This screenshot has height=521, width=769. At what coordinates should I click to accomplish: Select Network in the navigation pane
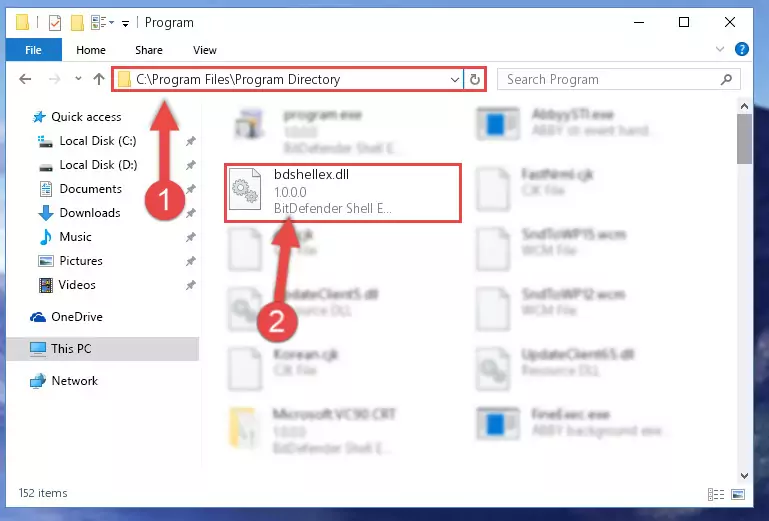click(x=64, y=381)
